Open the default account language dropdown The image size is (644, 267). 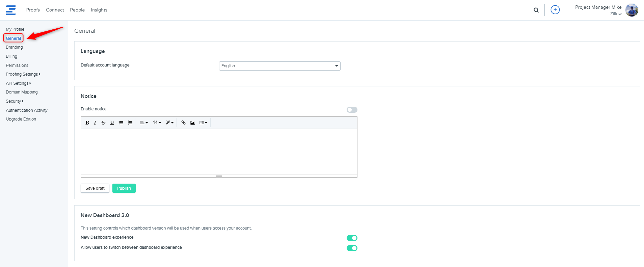click(x=279, y=66)
